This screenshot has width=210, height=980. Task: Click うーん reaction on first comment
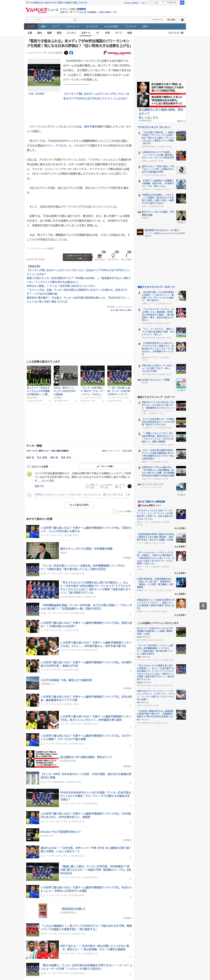point(120,486)
